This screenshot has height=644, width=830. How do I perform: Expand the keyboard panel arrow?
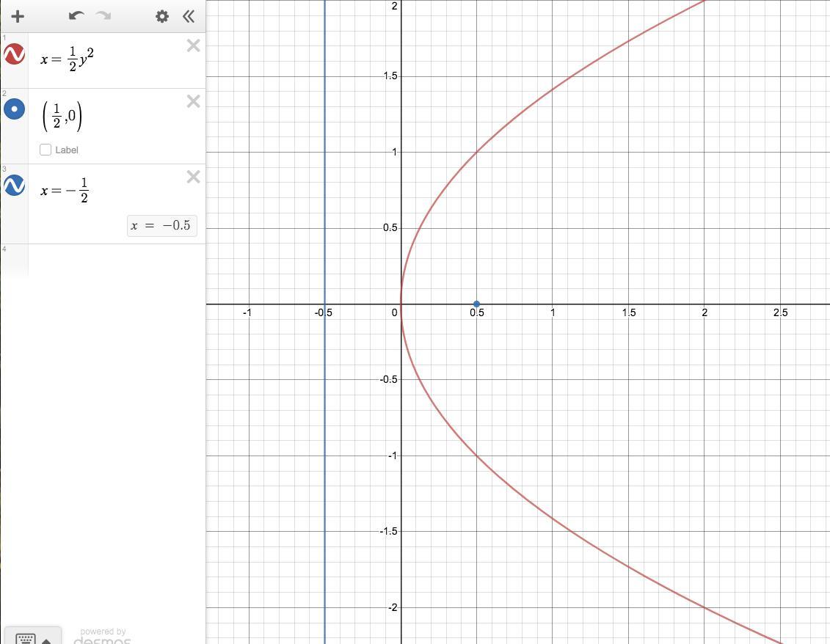46,641
